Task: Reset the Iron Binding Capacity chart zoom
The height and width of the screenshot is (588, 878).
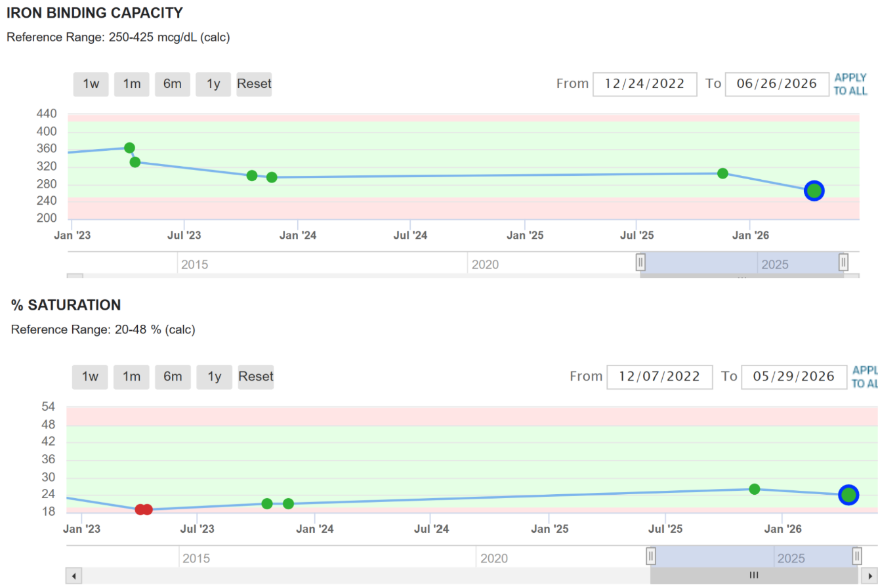Action: [x=255, y=84]
